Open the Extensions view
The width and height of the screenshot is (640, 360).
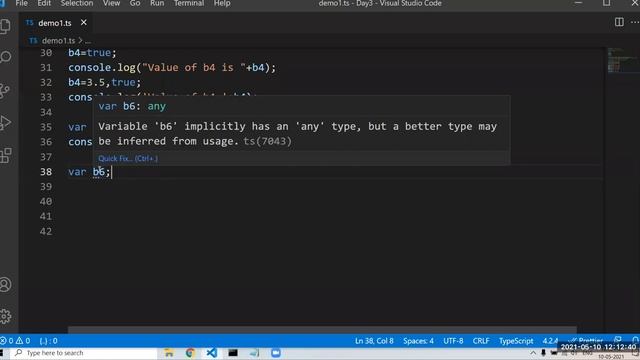6,155
